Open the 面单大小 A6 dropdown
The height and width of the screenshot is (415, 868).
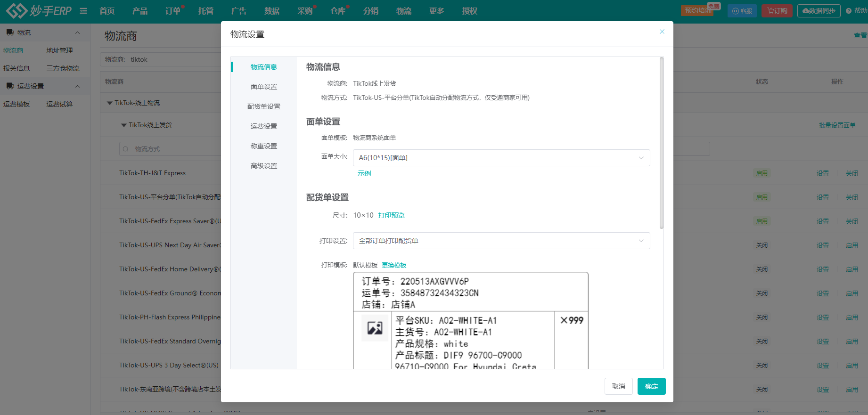[501, 158]
